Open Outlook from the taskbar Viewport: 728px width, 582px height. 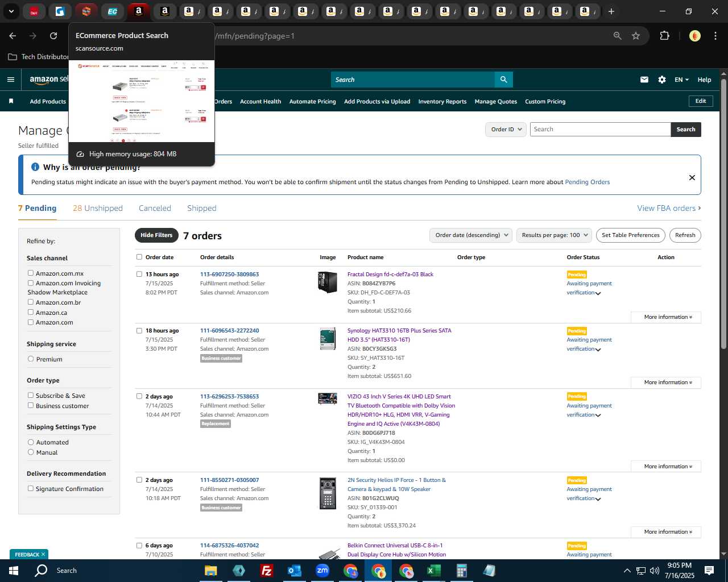coord(294,571)
